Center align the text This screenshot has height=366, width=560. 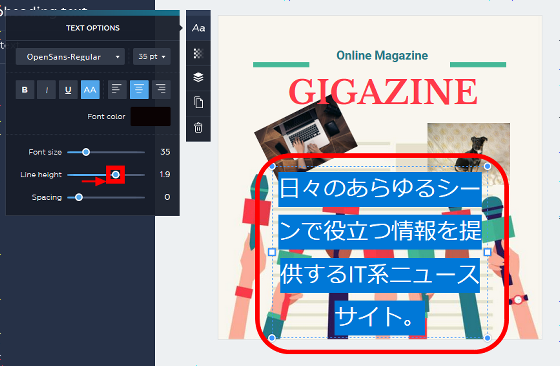click(x=139, y=90)
